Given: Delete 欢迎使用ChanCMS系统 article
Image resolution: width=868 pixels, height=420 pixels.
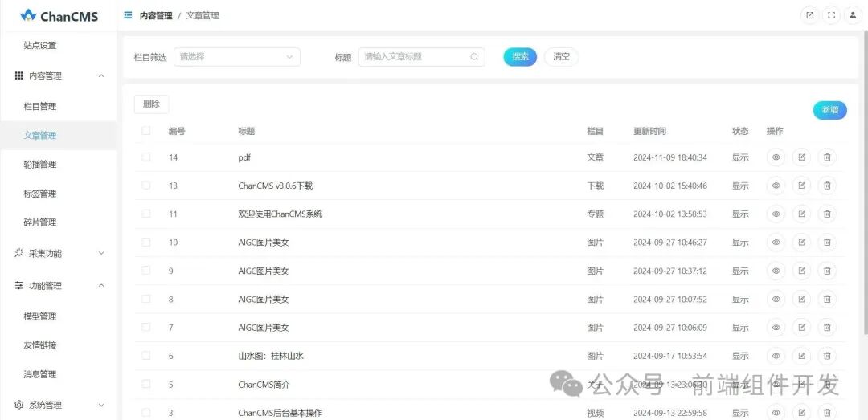Looking at the screenshot, I should tap(827, 214).
